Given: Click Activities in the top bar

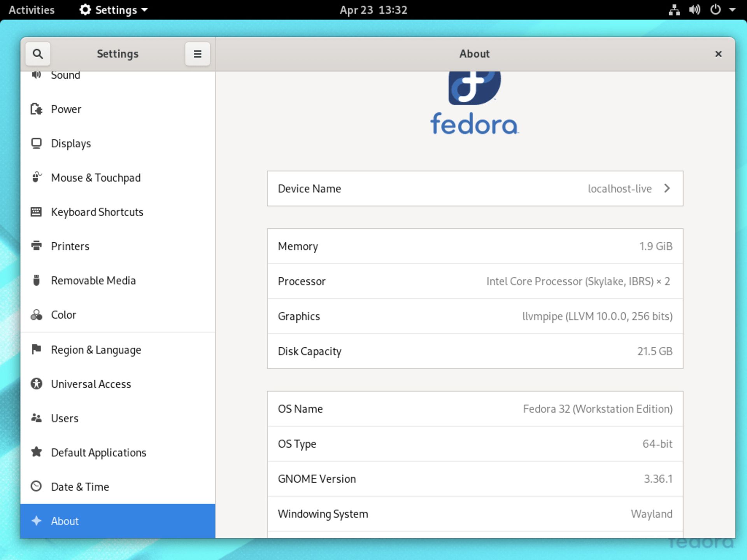Looking at the screenshot, I should tap(32, 10).
